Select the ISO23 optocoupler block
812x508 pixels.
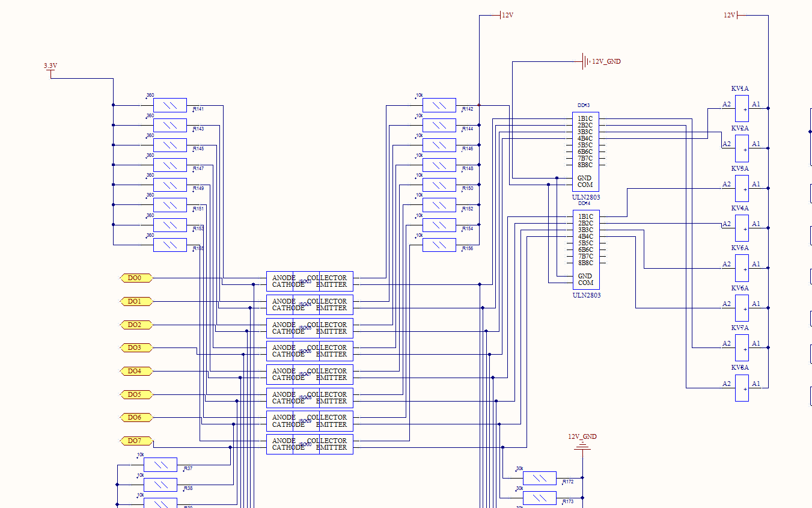tap(310, 281)
